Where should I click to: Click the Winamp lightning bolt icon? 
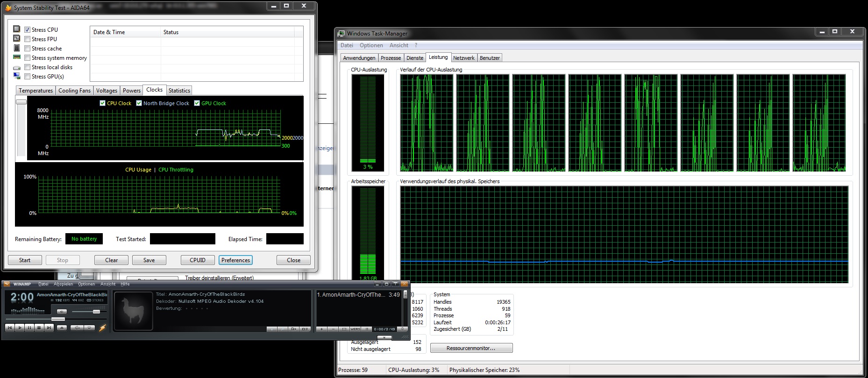(x=103, y=328)
